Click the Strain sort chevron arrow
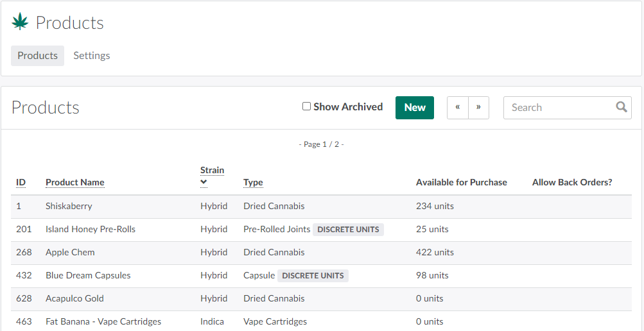This screenshot has height=331, width=644. click(204, 182)
